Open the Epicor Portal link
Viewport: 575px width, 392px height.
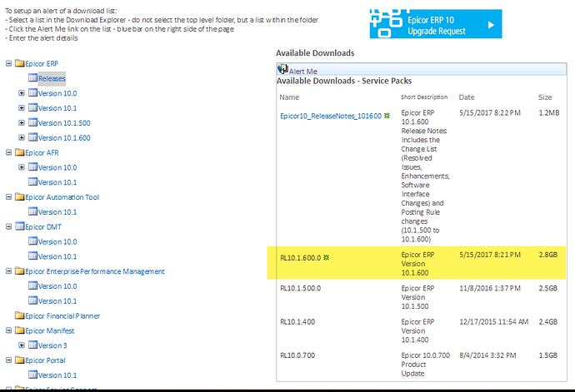tap(45, 360)
